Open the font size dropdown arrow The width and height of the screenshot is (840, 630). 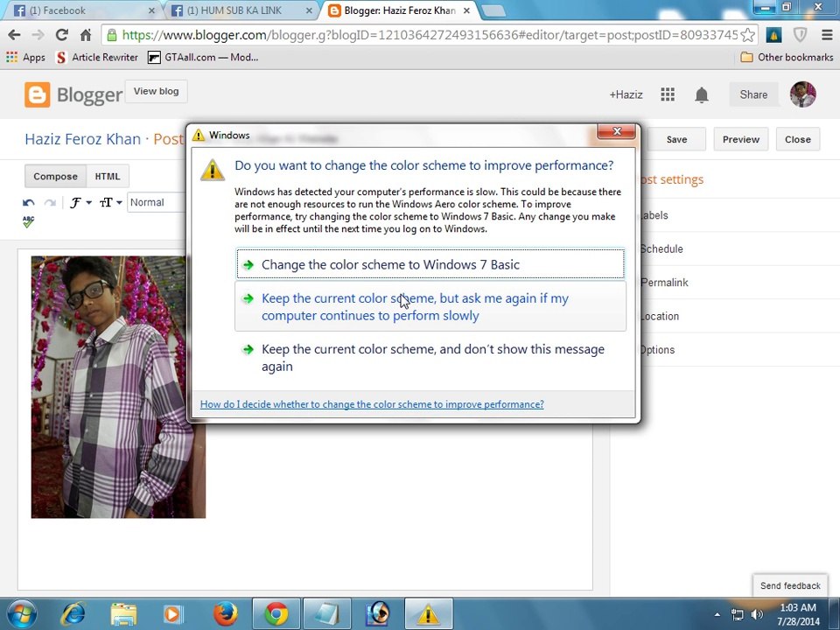click(x=119, y=202)
